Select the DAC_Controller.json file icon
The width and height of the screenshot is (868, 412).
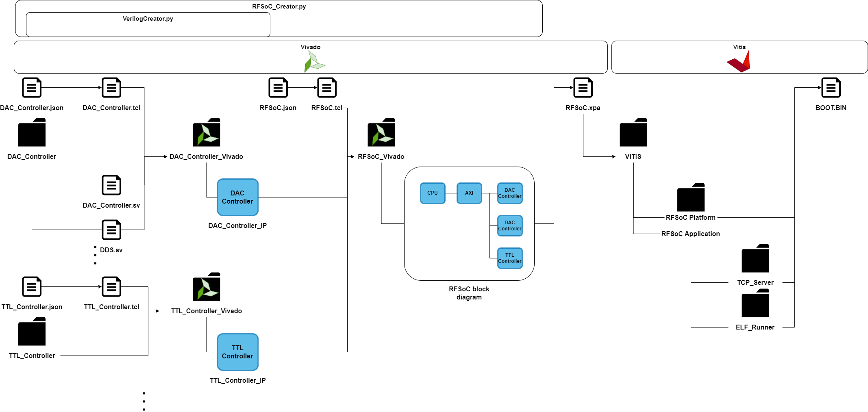pyautogui.click(x=32, y=88)
